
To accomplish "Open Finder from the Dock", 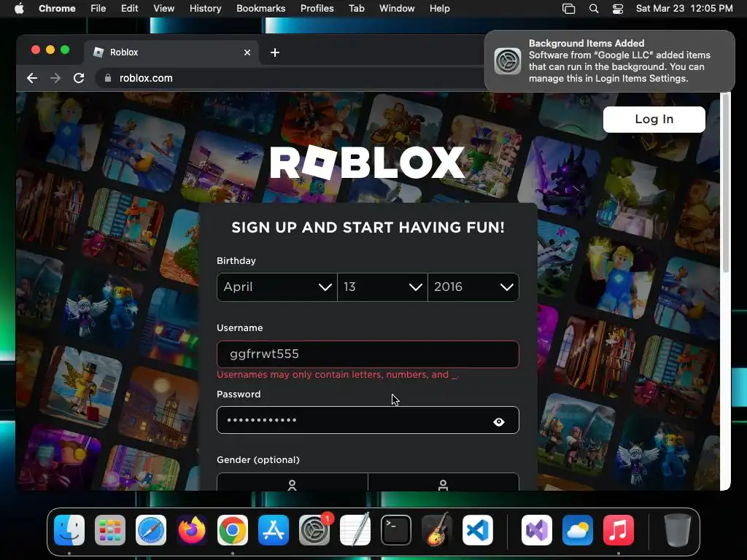I will click(x=69, y=530).
